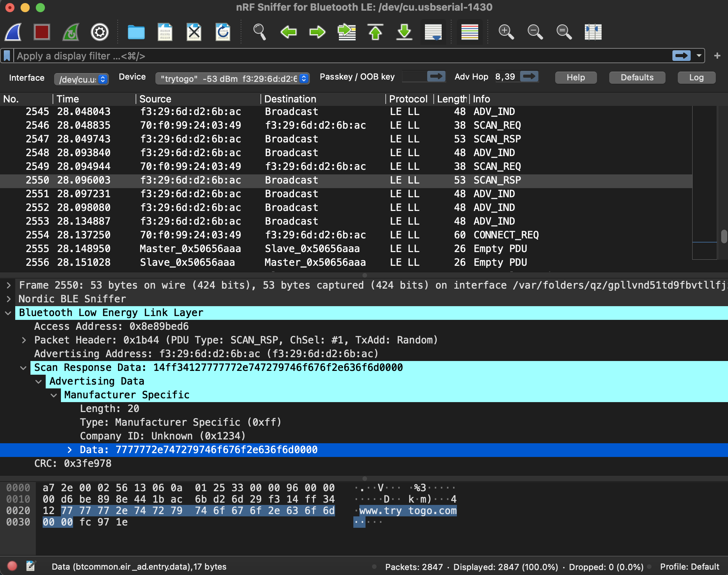Go to specified packet icon

(x=346, y=32)
